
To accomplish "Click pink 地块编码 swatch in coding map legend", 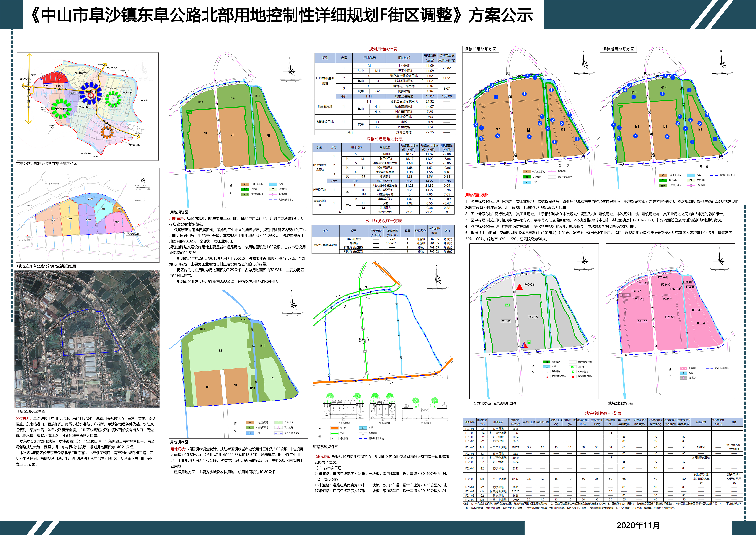I will pyautogui.click(x=684, y=368).
